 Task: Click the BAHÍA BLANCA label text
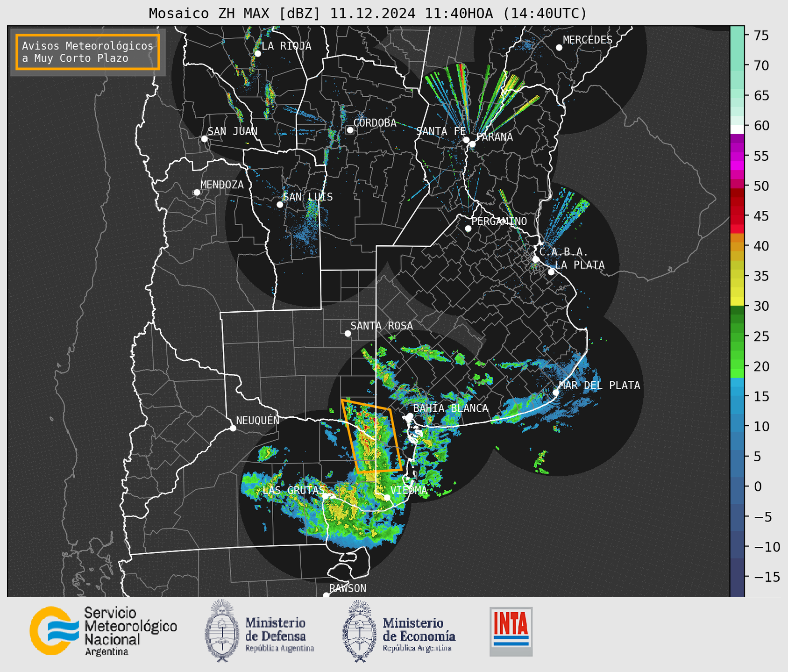pyautogui.click(x=451, y=408)
